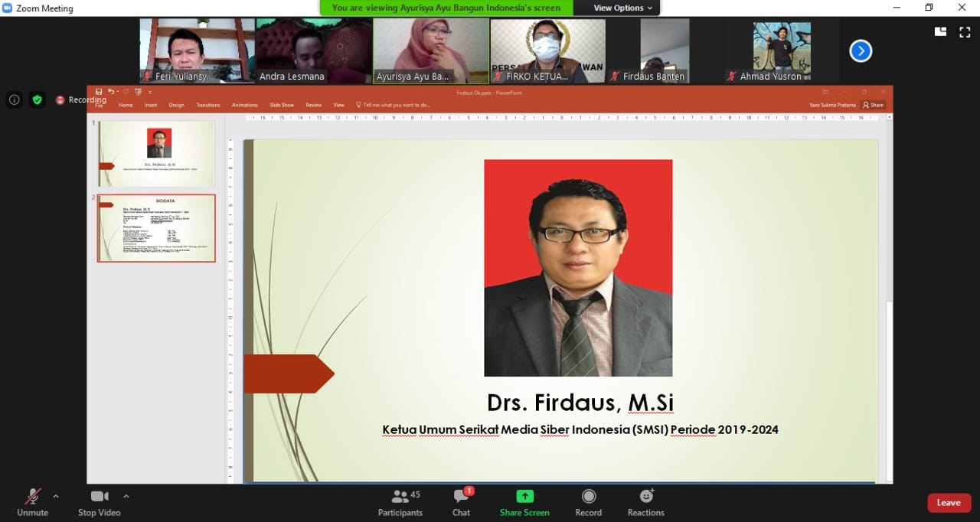The height and width of the screenshot is (522, 980).
Task: Switch to the Slide Show ribbon tab
Action: click(x=282, y=105)
